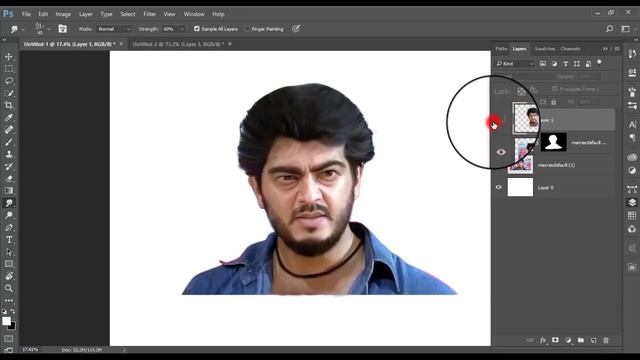Viewport: 640px width, 360px height.
Task: Select the Gradient tool
Action: [9, 191]
